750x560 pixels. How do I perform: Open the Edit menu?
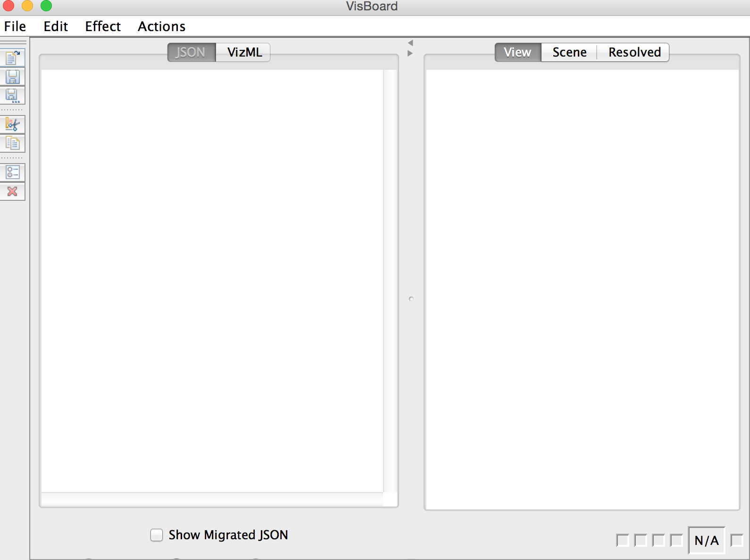pos(56,26)
